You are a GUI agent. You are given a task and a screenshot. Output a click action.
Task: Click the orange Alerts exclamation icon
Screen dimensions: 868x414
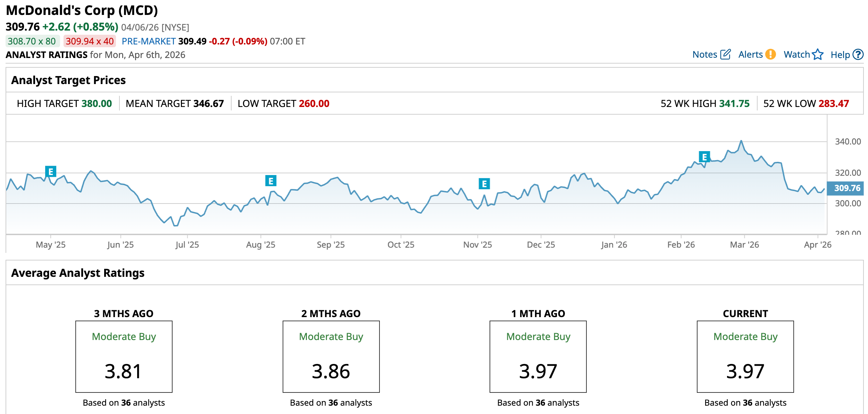(x=770, y=55)
